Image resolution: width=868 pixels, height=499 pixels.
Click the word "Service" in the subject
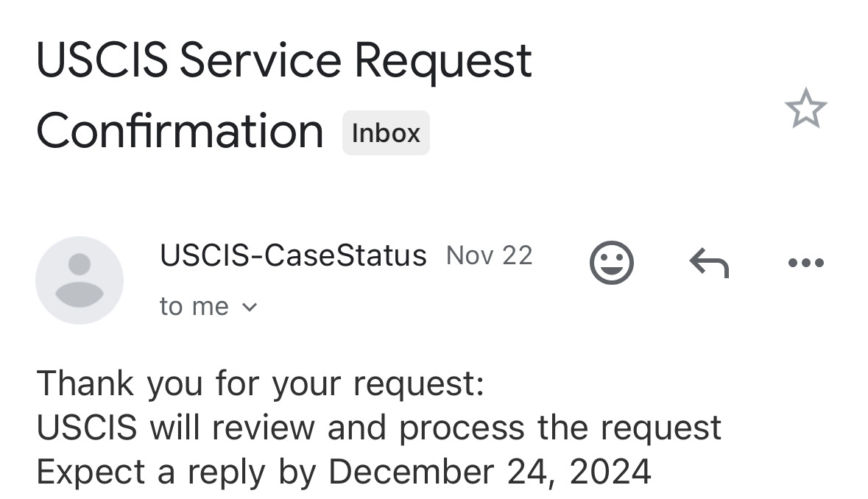pyautogui.click(x=260, y=60)
